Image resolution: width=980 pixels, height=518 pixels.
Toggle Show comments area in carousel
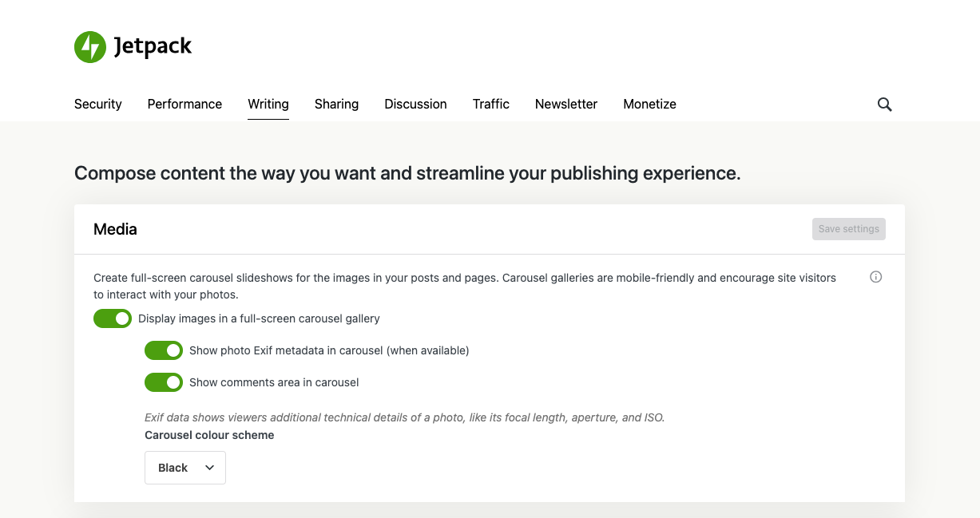pyautogui.click(x=164, y=382)
